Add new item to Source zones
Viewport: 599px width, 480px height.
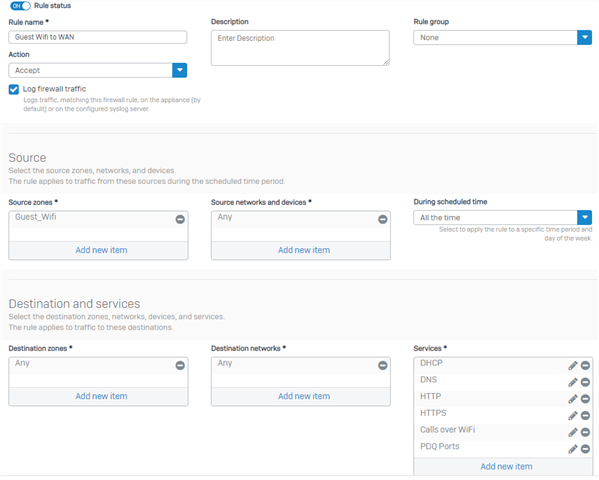point(101,250)
